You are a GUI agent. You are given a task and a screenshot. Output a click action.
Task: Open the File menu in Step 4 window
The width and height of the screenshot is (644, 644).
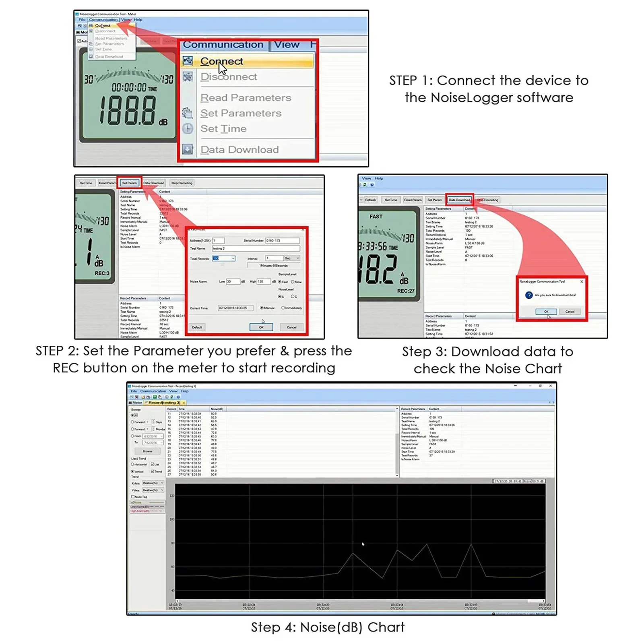click(134, 391)
